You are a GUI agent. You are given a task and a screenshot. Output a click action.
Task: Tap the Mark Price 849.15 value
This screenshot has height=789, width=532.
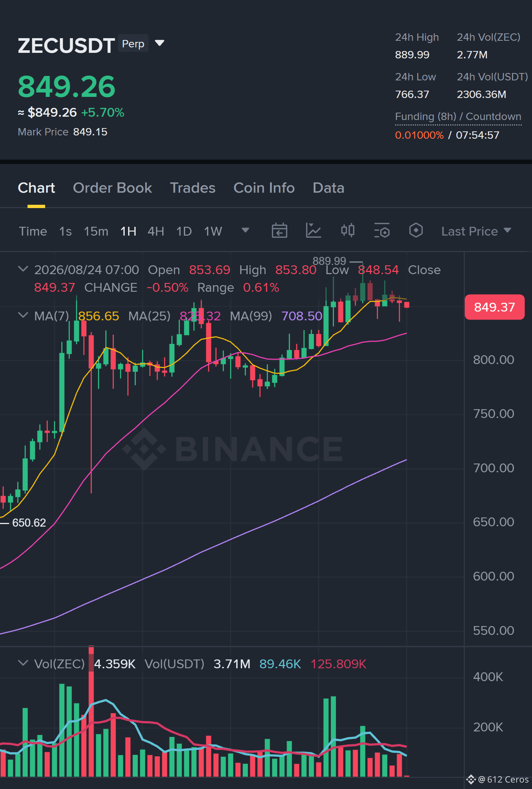click(x=90, y=132)
